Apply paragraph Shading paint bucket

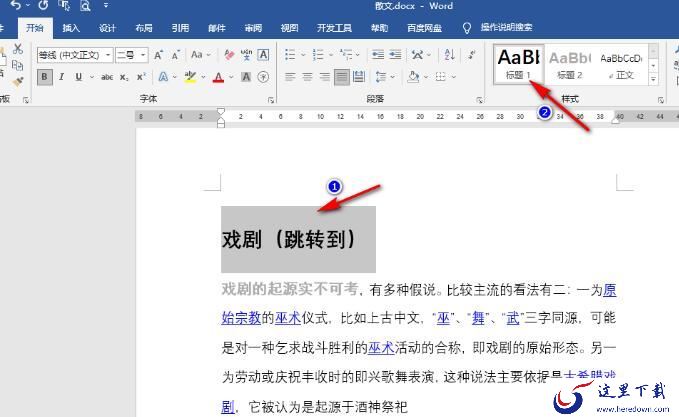[x=413, y=77]
